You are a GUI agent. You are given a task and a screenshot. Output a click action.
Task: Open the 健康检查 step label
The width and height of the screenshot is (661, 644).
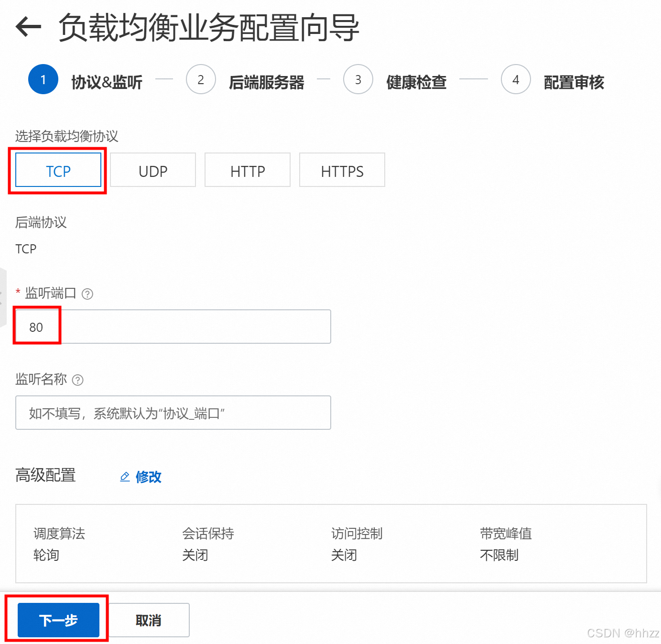click(x=416, y=82)
